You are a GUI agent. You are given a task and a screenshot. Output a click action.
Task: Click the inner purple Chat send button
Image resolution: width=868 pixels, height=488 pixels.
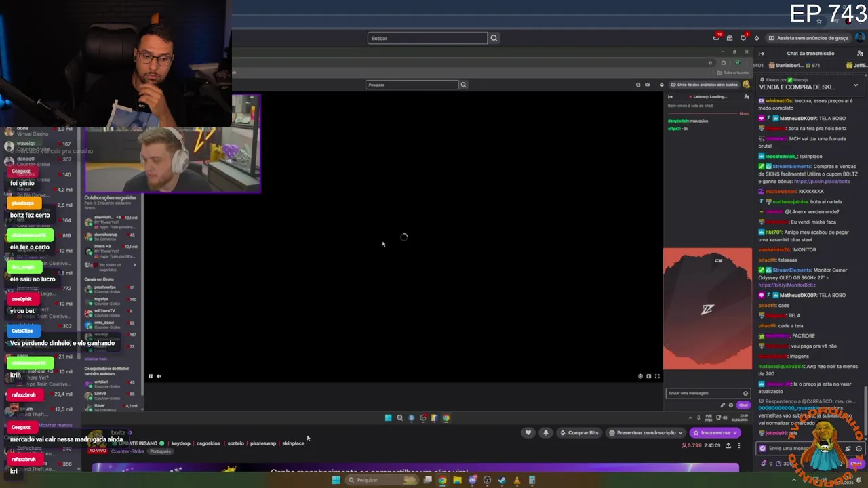coord(743,405)
